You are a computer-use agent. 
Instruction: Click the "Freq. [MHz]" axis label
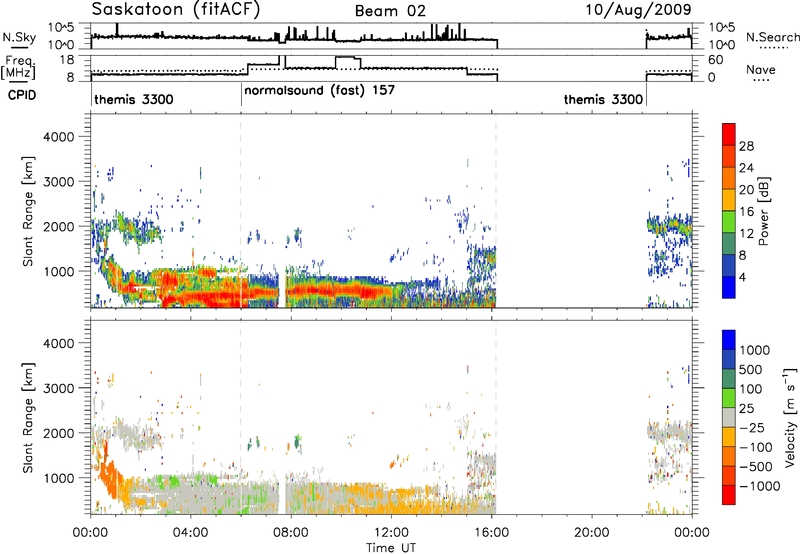click(18, 67)
